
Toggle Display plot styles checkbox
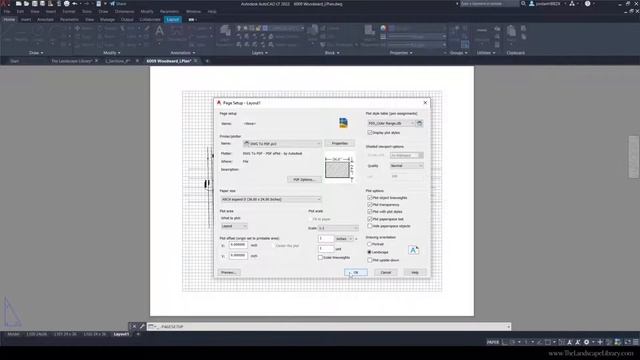click(370, 133)
